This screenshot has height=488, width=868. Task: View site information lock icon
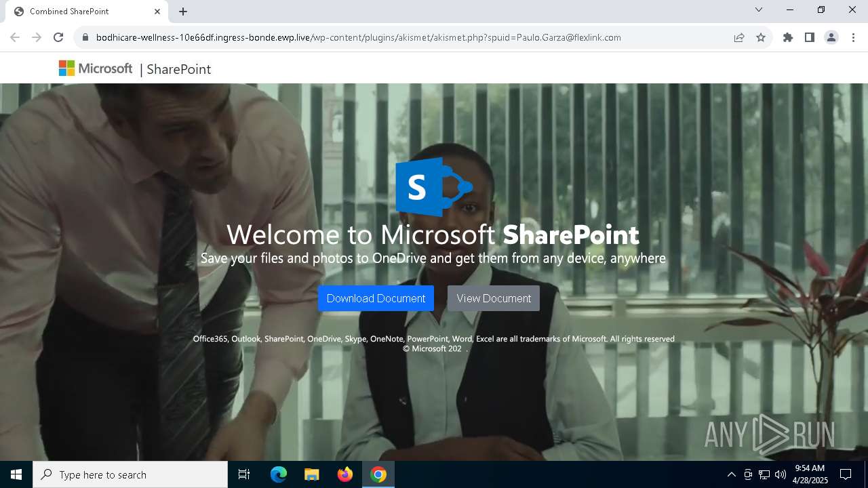85,37
